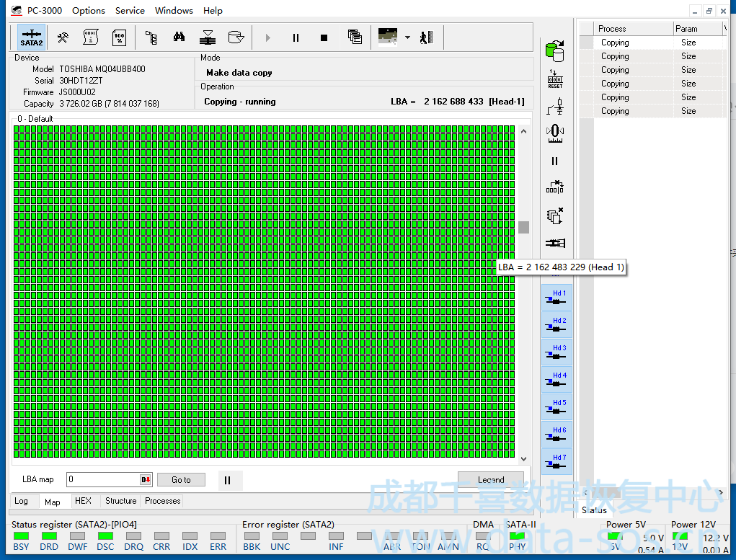Viewport: 736px width, 560px height.
Task: Click the sector map vertical scrollbar thumb
Action: click(523, 227)
